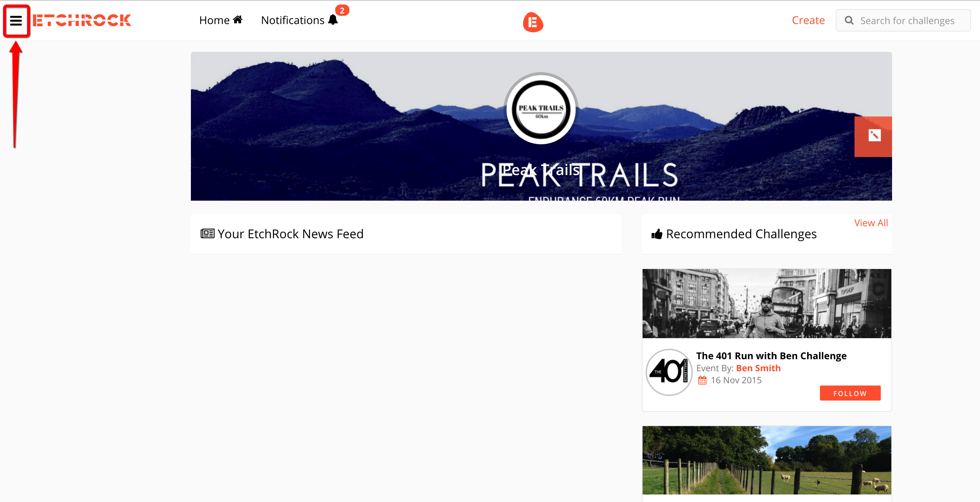Screen dimensions: 980x502
Task: Open Ben Smith's profile link
Action: point(758,368)
